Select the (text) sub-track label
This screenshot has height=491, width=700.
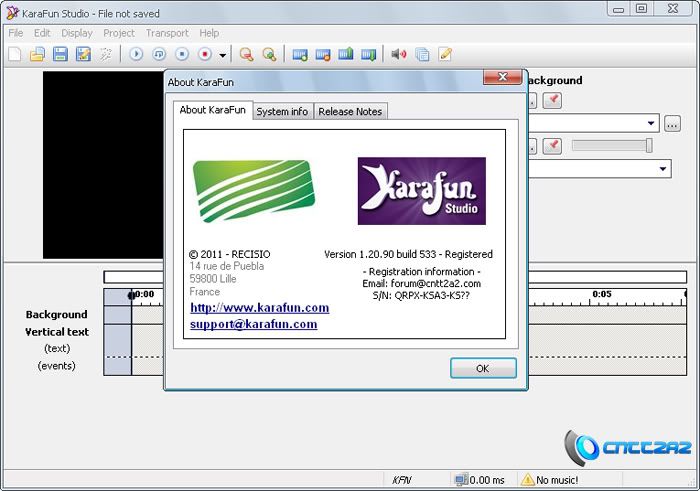pos(57,349)
